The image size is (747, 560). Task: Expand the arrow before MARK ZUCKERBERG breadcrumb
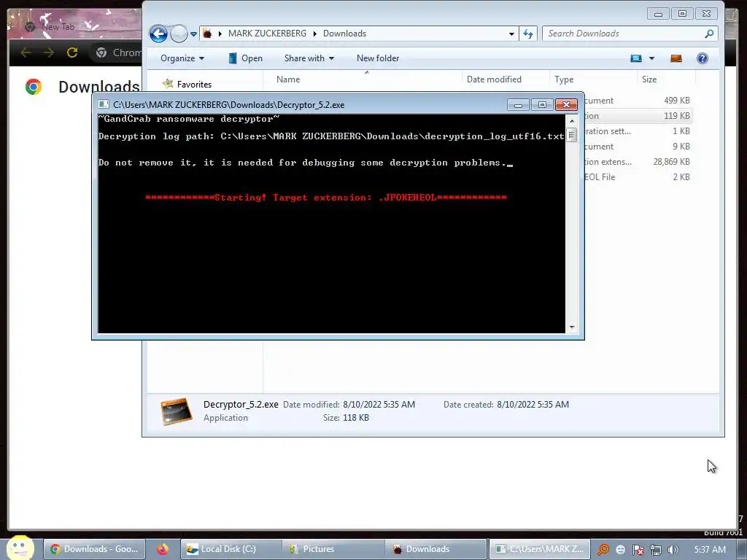[220, 34]
